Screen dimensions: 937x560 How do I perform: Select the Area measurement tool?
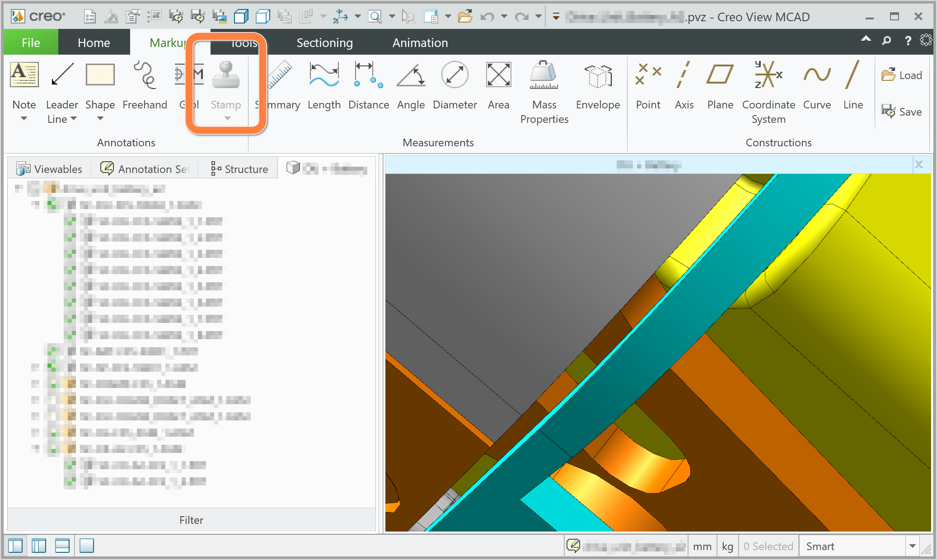click(x=498, y=88)
